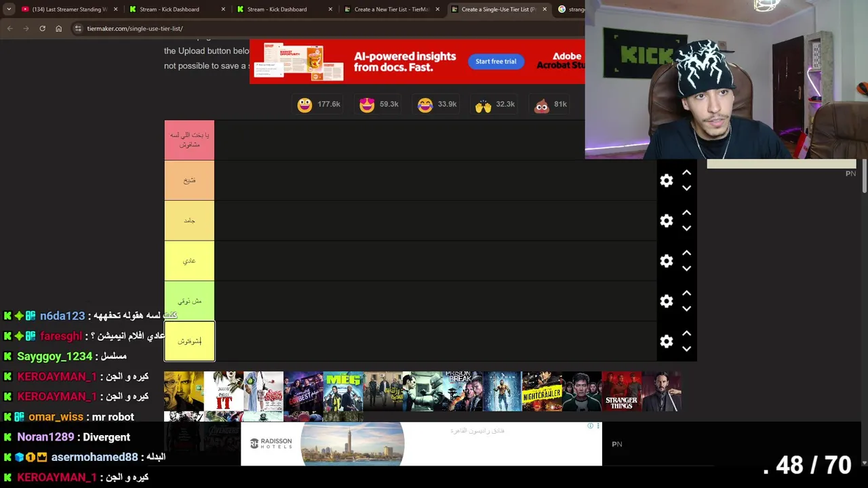Move the جامد tier row up

pyautogui.click(x=686, y=213)
